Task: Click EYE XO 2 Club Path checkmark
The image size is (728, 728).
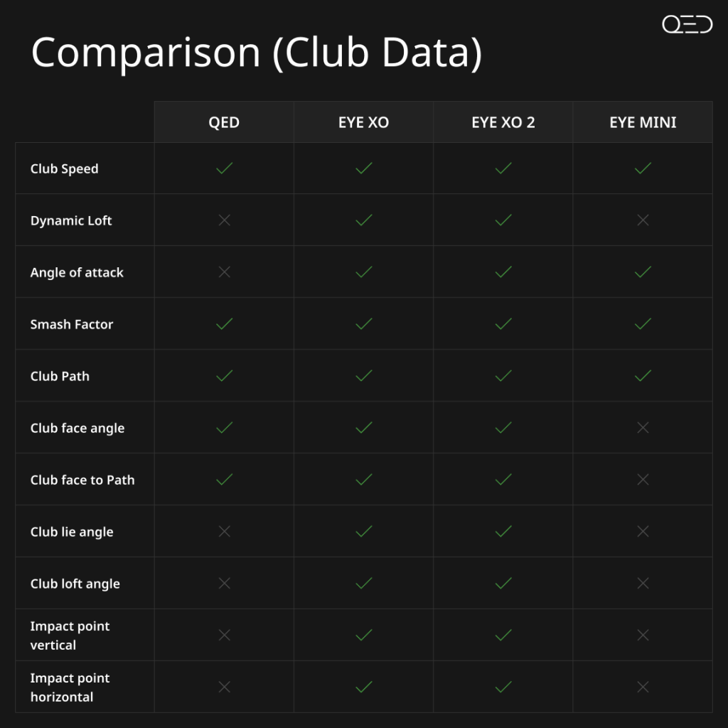Action: [x=503, y=376]
